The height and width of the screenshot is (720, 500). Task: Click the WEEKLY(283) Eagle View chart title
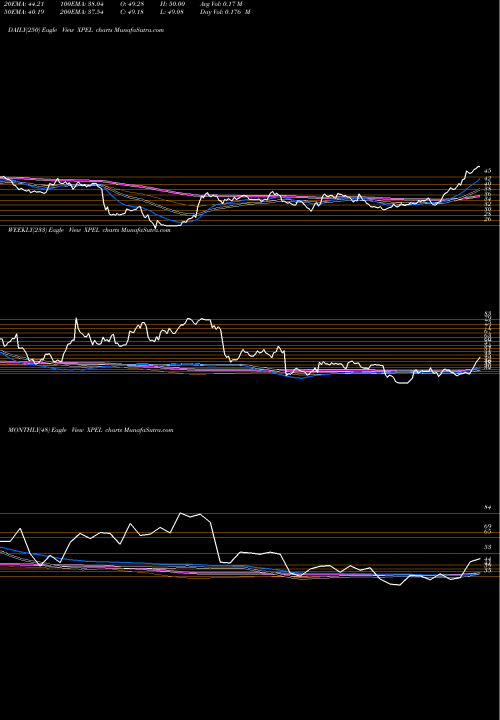[89, 231]
